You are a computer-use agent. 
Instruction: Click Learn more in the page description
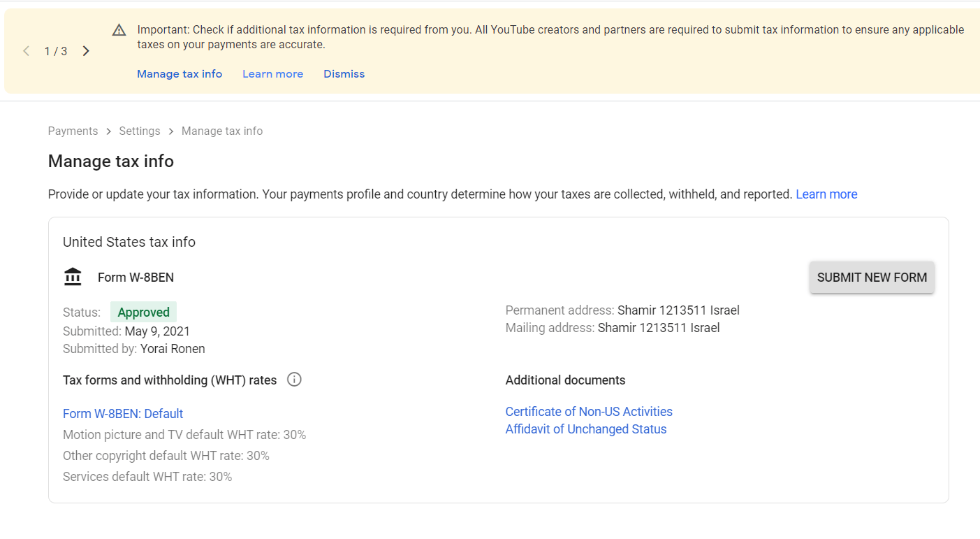(826, 194)
